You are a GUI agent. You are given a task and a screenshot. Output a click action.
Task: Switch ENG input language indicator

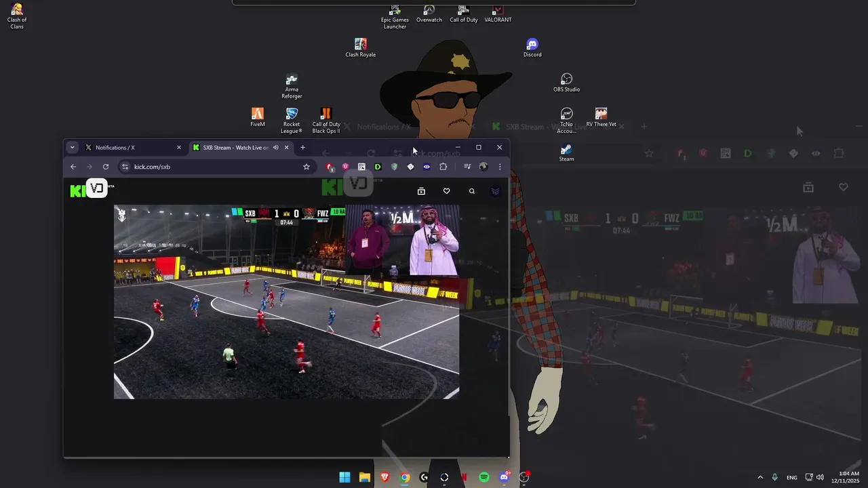(x=792, y=477)
